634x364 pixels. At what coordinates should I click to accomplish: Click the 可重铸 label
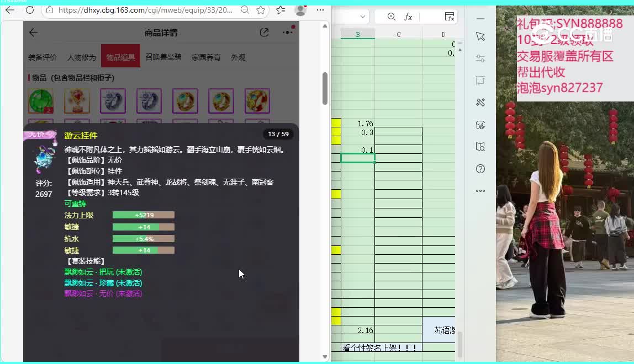(x=75, y=204)
